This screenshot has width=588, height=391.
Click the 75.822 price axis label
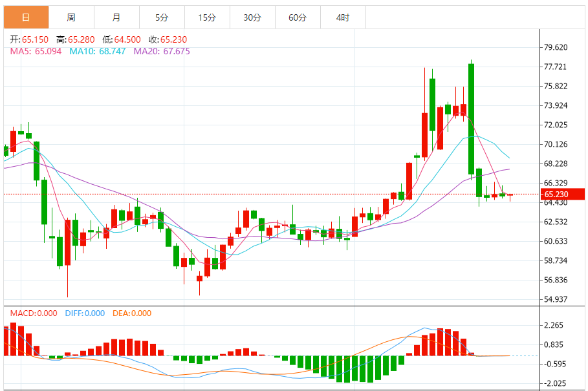click(556, 86)
